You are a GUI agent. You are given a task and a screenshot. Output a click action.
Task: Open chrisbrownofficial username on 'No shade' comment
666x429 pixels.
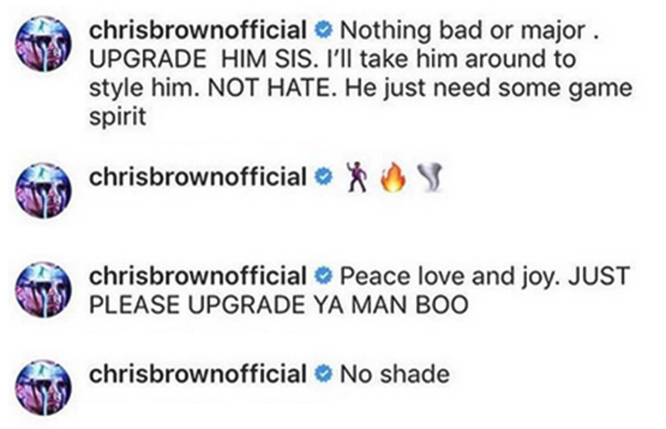(198, 374)
